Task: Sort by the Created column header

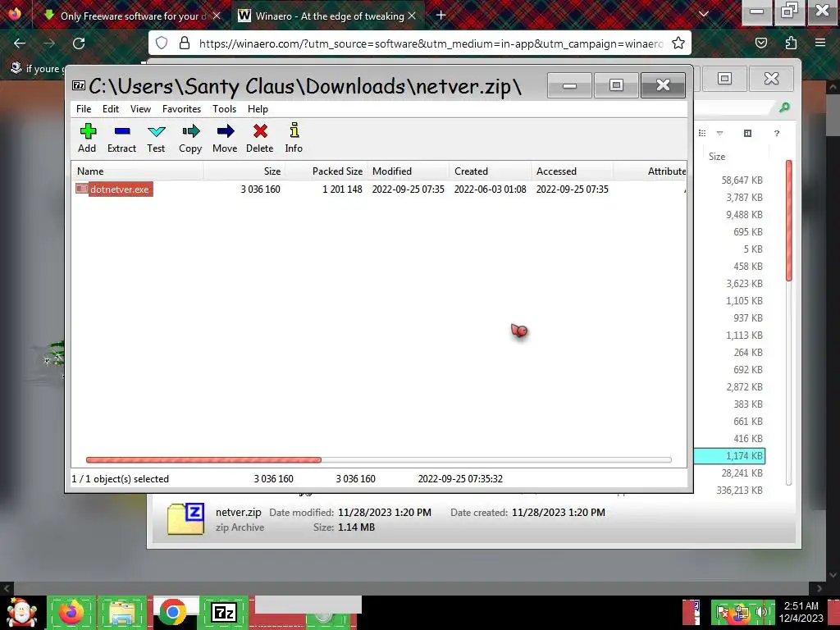Action: coord(490,171)
